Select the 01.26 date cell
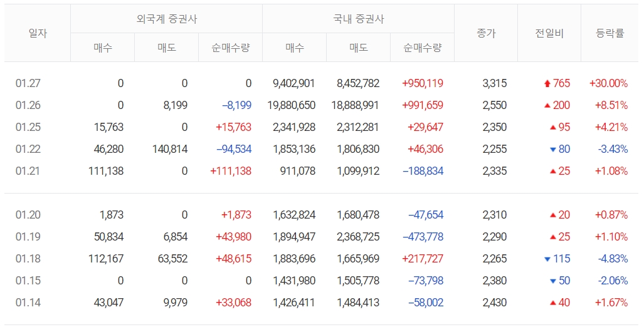Image resolution: width=644 pixels, height=327 pixels. 28,105
